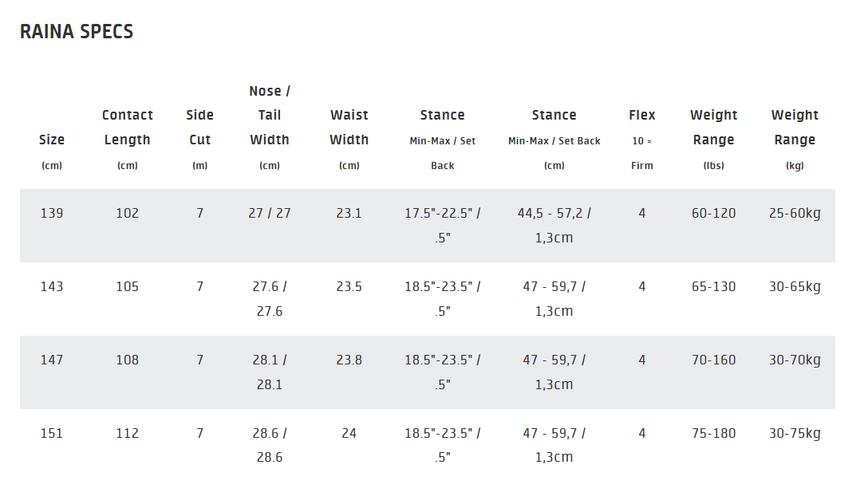Select the 23.5 waist width value

click(x=349, y=286)
